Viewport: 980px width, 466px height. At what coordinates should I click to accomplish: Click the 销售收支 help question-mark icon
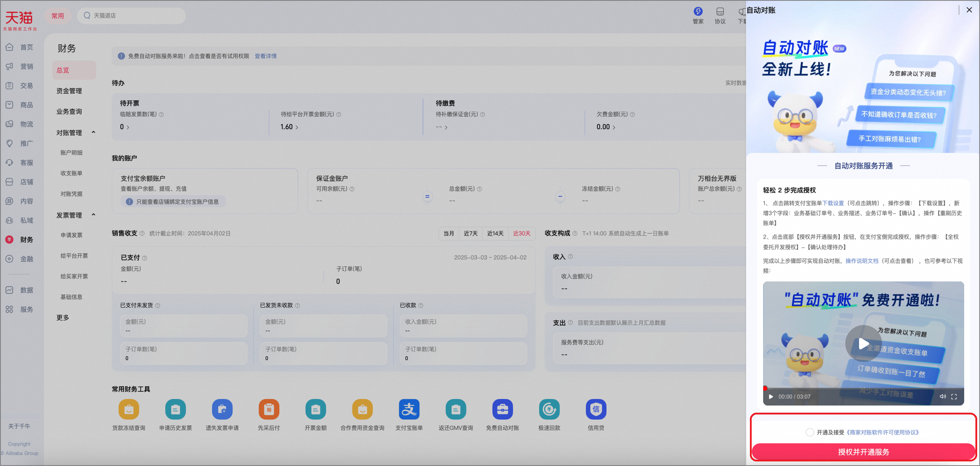142,233
